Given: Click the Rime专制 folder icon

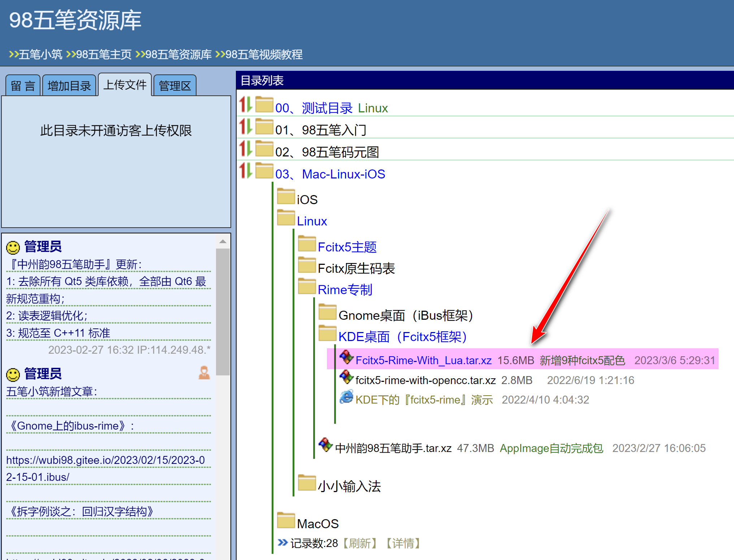Looking at the screenshot, I should (307, 286).
